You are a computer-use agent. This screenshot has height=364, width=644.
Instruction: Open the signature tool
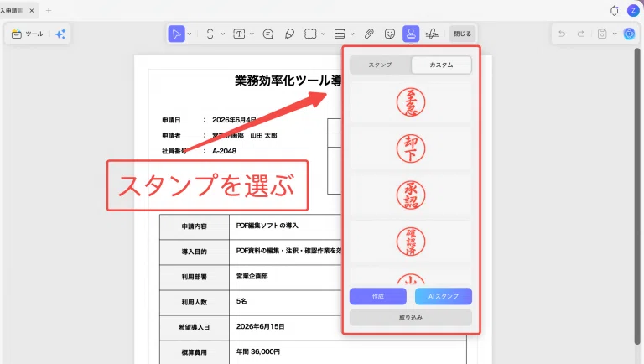pyautogui.click(x=432, y=34)
